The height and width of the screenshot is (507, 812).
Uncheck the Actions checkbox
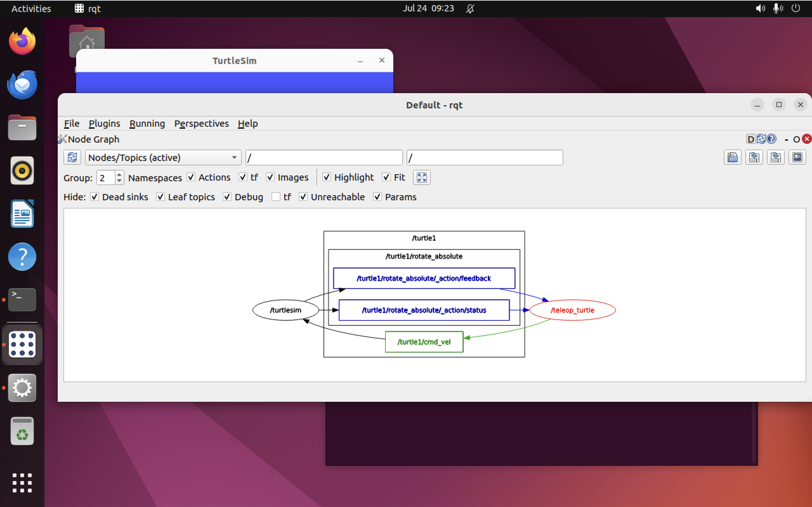[191, 177]
